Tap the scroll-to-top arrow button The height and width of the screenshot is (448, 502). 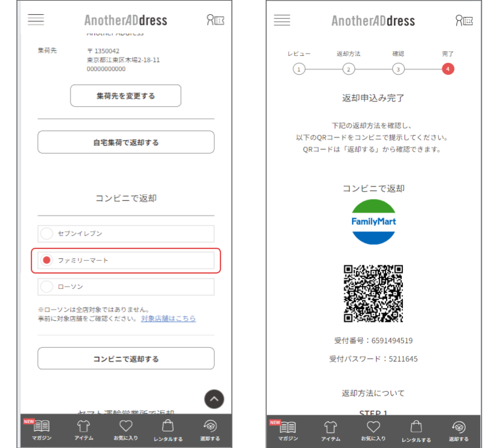[214, 399]
